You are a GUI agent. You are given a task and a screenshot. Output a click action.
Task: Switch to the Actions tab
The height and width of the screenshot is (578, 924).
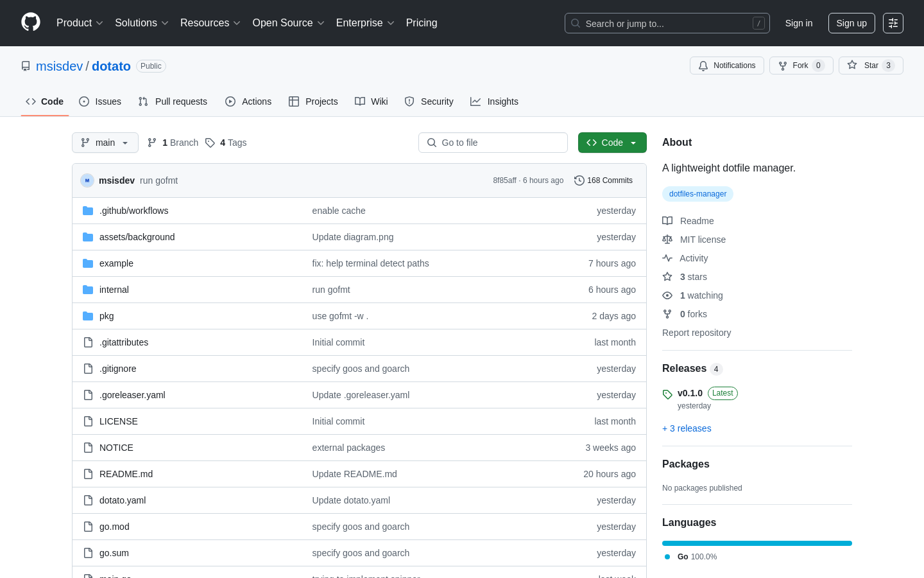point(248,101)
